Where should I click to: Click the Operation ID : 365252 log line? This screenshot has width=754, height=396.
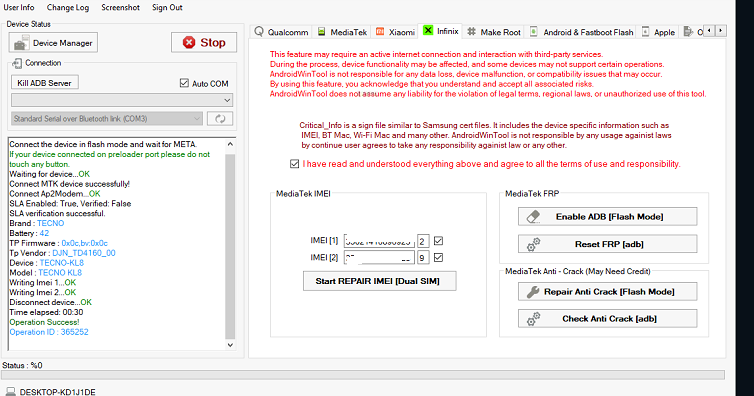tap(49, 332)
